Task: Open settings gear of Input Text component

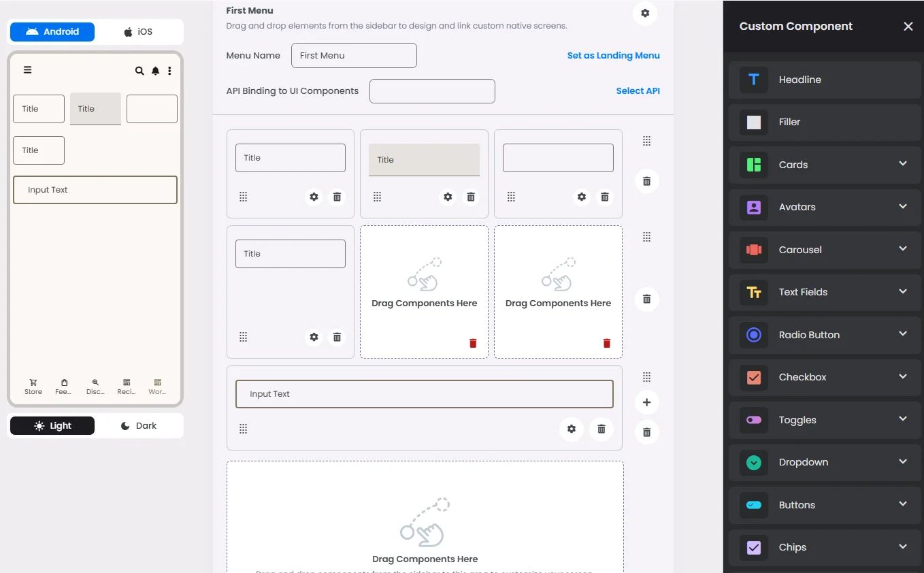Action: [x=572, y=429]
